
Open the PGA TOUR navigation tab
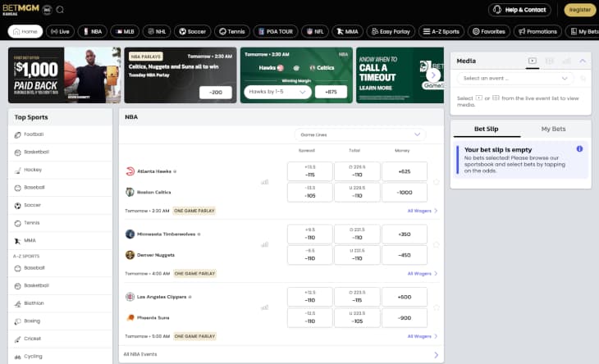click(x=276, y=31)
